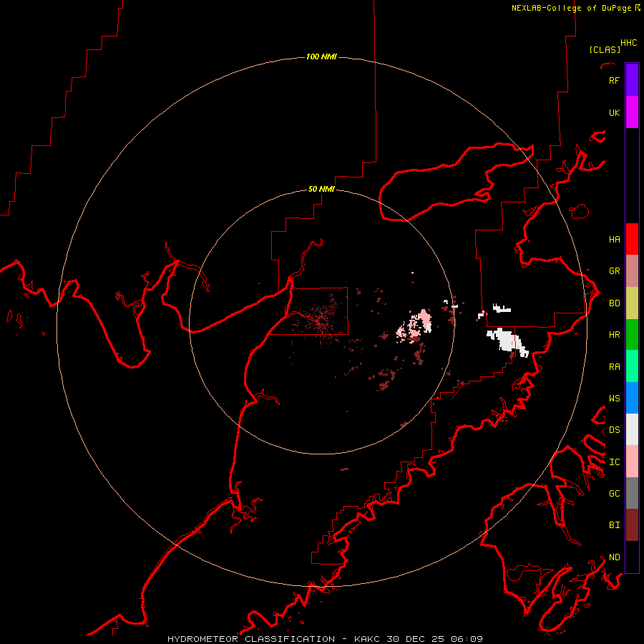The width and height of the screenshot is (644, 644).
Task: Click the UK magenta legend swatch
Action: point(632,112)
